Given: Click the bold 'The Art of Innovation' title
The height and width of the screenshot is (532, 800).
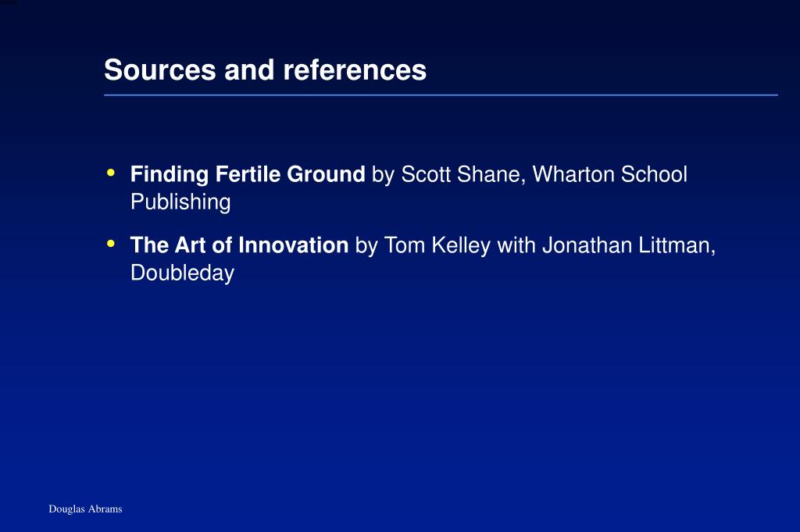Looking at the screenshot, I should [x=239, y=245].
